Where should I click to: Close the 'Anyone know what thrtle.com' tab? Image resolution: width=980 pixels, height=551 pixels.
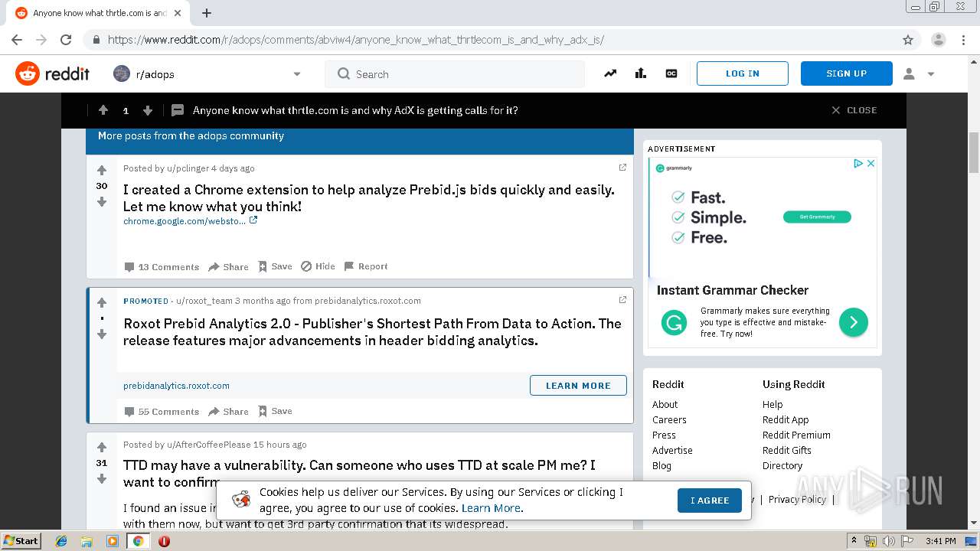click(x=178, y=13)
